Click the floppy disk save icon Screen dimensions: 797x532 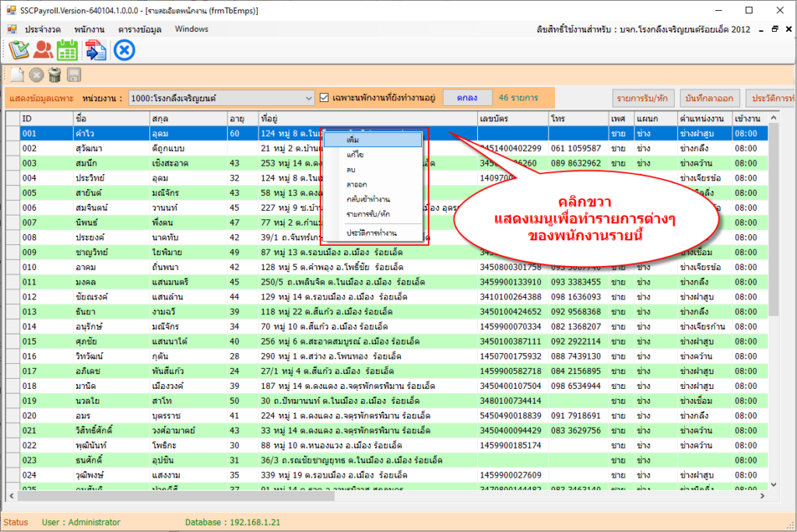(x=74, y=75)
